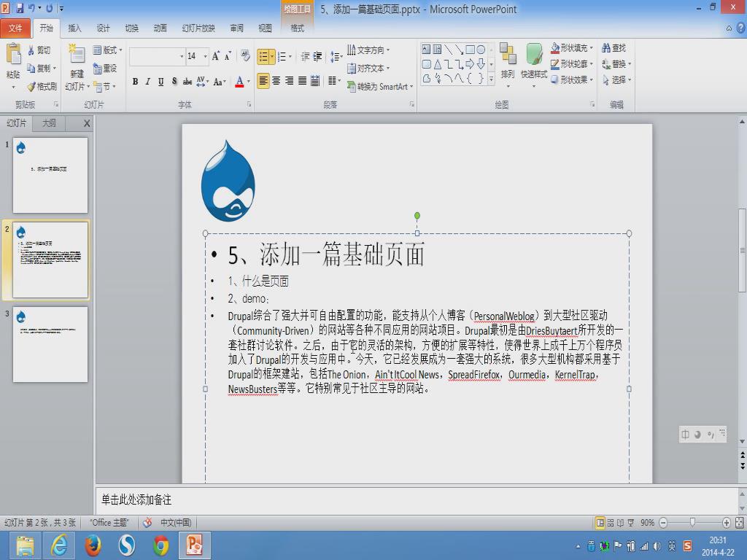Screen dimensions: 747x560
Task: Switch to the Insert (插入) tab
Action: 74,28
